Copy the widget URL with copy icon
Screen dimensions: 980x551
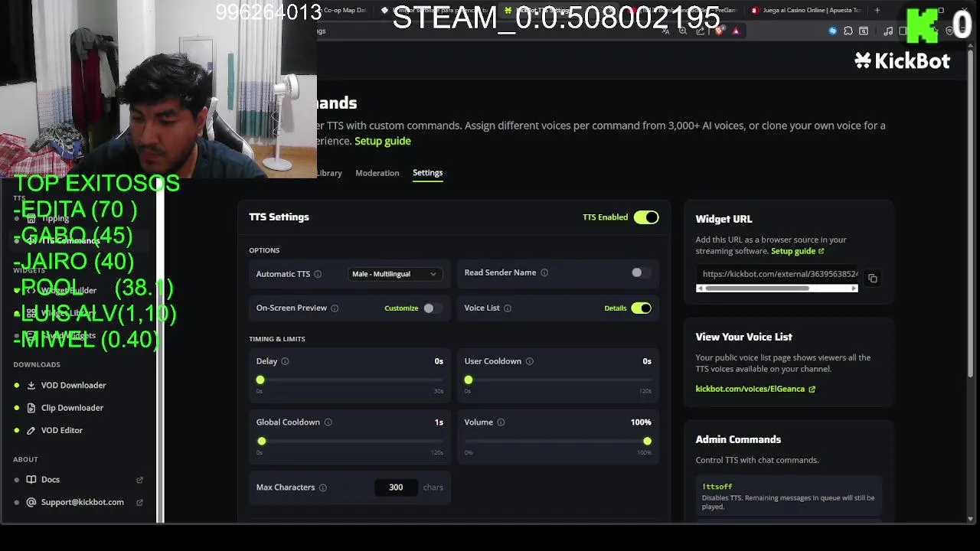[873, 279]
